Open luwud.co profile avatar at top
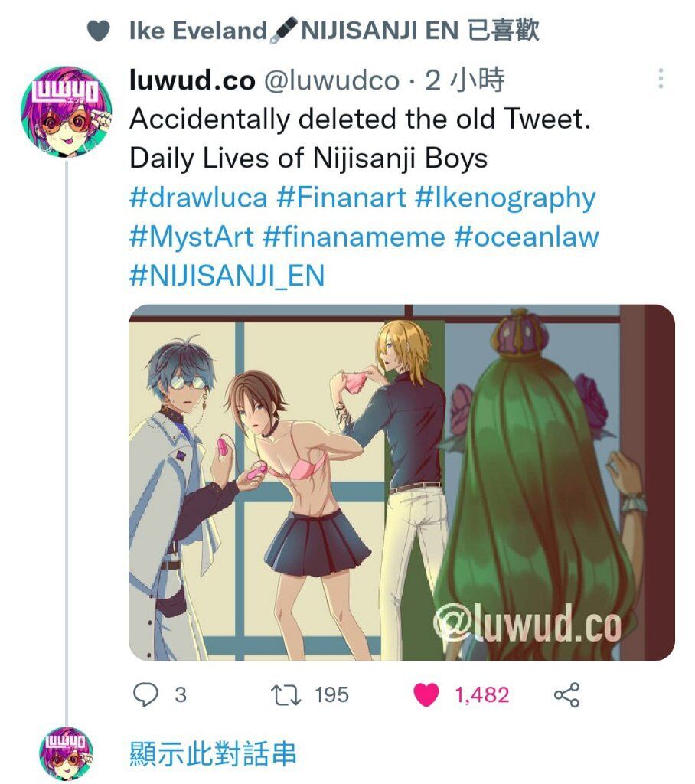 pyautogui.click(x=67, y=111)
